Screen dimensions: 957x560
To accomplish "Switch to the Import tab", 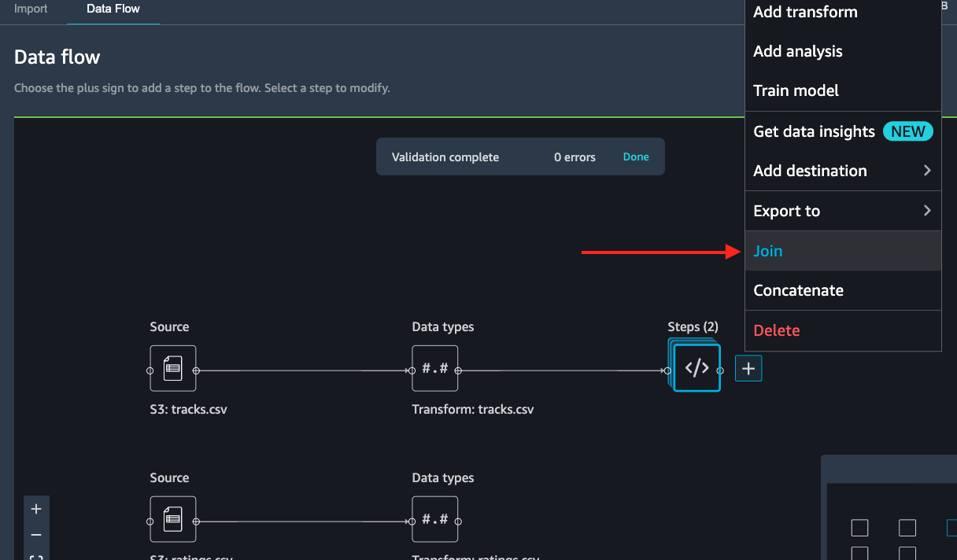I will click(31, 9).
